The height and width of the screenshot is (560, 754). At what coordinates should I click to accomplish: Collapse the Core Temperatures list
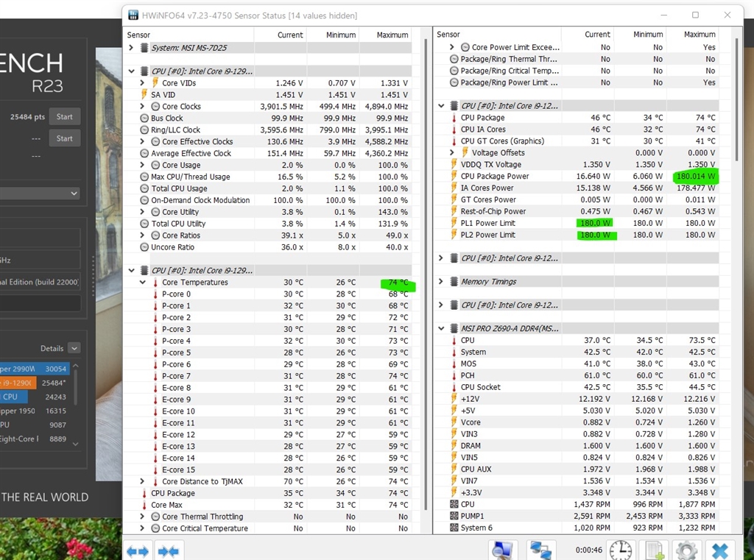pos(142,282)
